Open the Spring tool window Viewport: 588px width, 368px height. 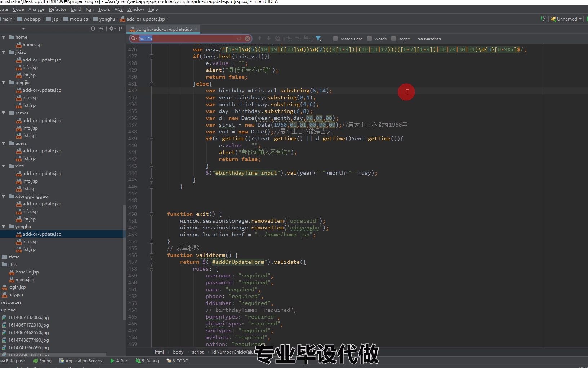(42, 361)
